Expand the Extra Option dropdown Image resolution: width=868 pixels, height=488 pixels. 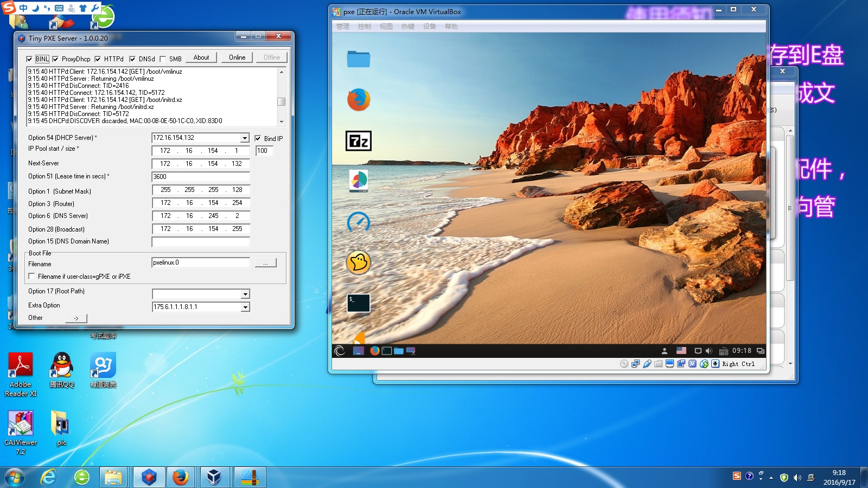click(245, 307)
